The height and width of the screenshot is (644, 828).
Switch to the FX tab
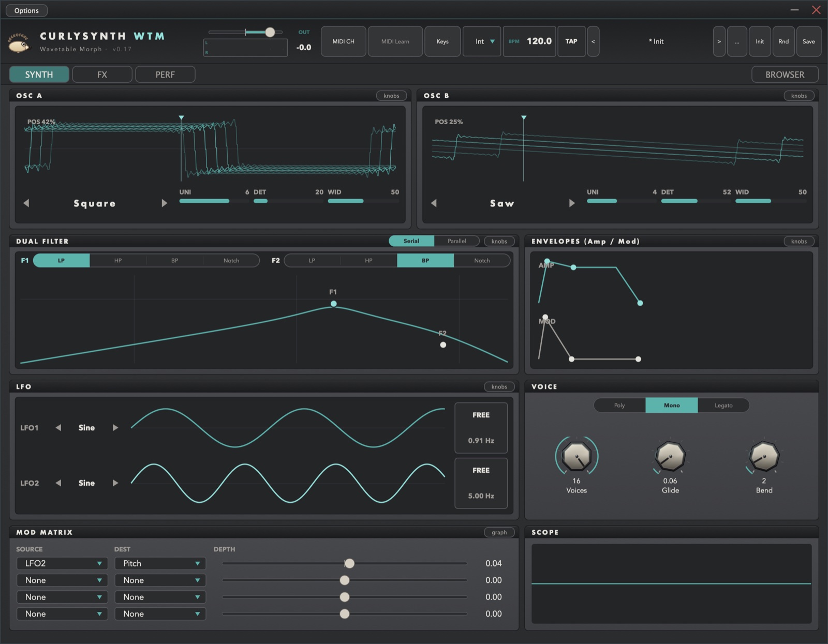(x=102, y=74)
